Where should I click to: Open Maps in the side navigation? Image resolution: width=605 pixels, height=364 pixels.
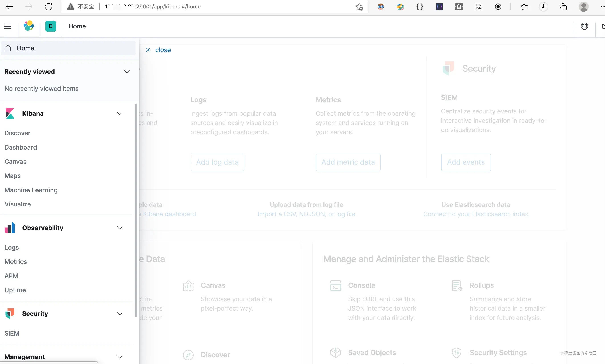pos(12,176)
